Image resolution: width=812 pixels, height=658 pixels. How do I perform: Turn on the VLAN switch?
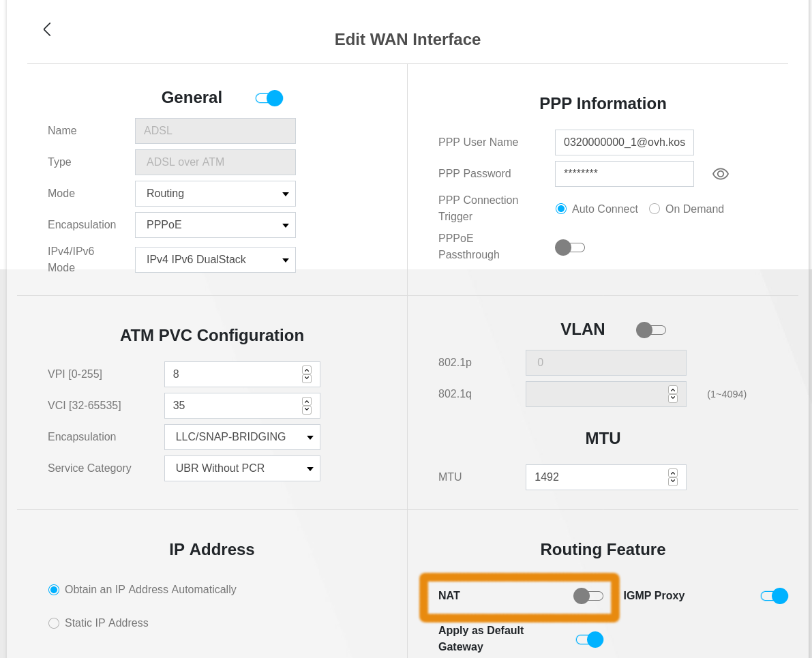[650, 330]
